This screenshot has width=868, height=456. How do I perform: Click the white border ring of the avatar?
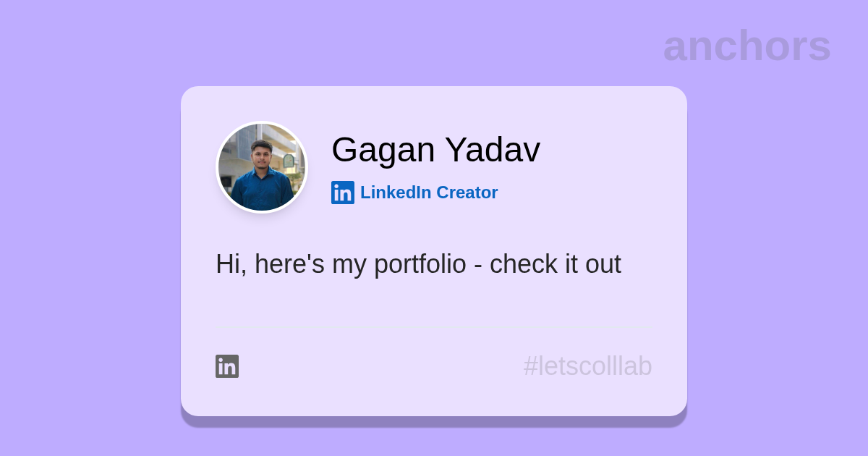click(262, 122)
